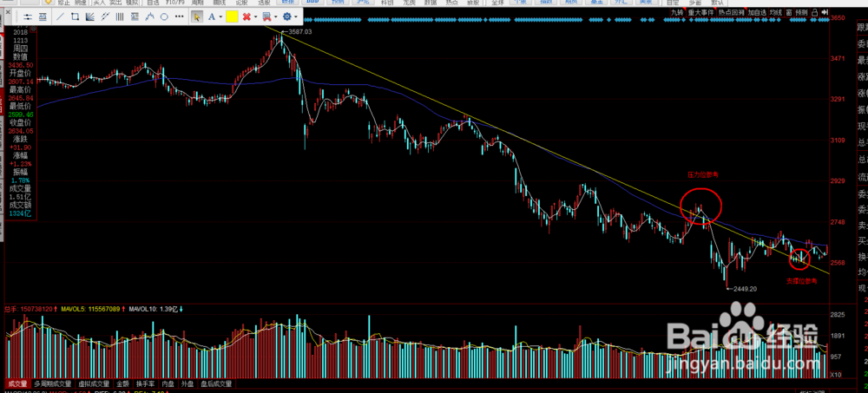This screenshot has width=868, height=393.
Task: Click the save drawings disk icon
Action: click(x=266, y=17)
